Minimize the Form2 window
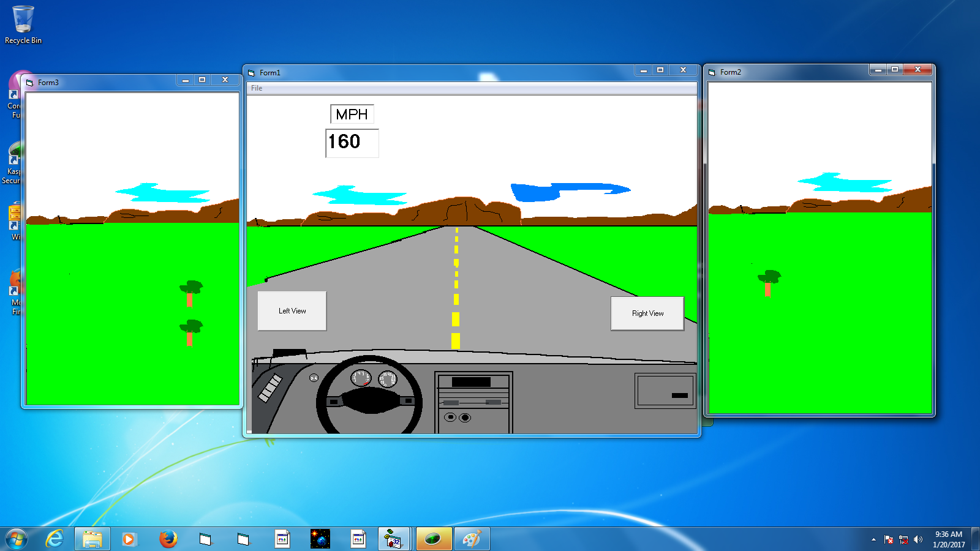Viewport: 980px width, 551px height. click(x=878, y=70)
